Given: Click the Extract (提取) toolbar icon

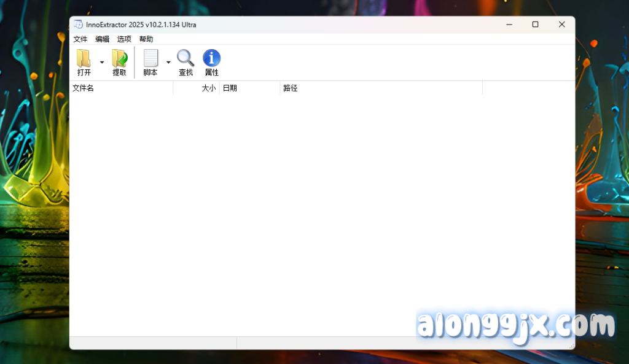Looking at the screenshot, I should [x=119, y=59].
